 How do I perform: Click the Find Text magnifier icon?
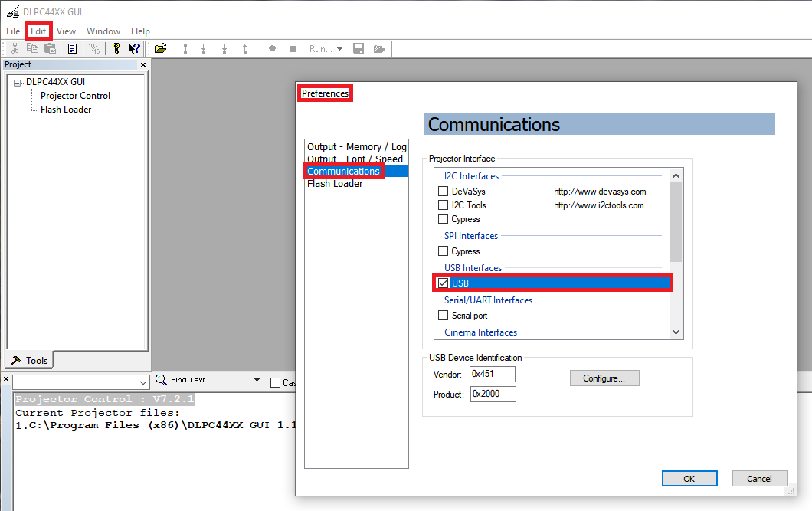(x=162, y=380)
